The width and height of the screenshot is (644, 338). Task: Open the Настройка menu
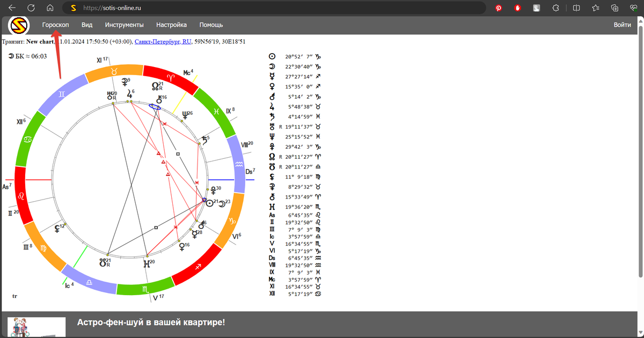coord(171,25)
